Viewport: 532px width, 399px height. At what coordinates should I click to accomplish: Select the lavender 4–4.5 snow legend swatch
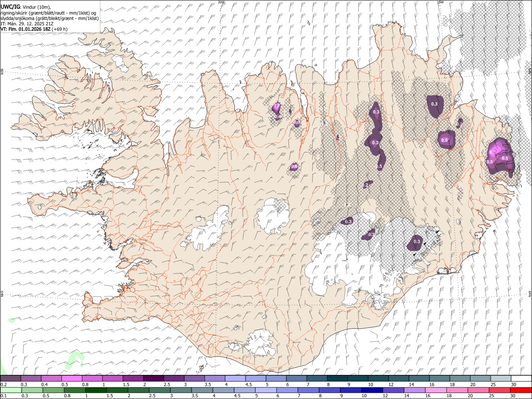[x=235, y=379]
